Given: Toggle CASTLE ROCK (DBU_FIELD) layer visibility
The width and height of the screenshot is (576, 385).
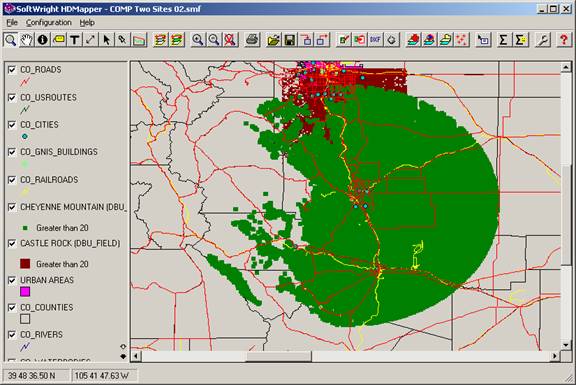Looking at the screenshot, I should click(12, 244).
